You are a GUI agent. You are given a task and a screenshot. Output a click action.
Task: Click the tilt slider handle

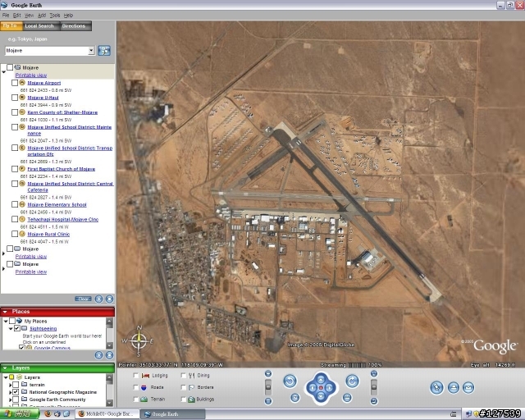(x=374, y=387)
